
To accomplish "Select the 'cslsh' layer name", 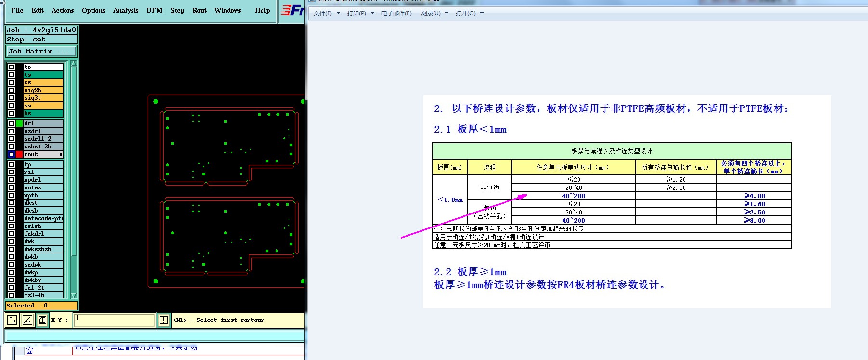I will [43, 226].
